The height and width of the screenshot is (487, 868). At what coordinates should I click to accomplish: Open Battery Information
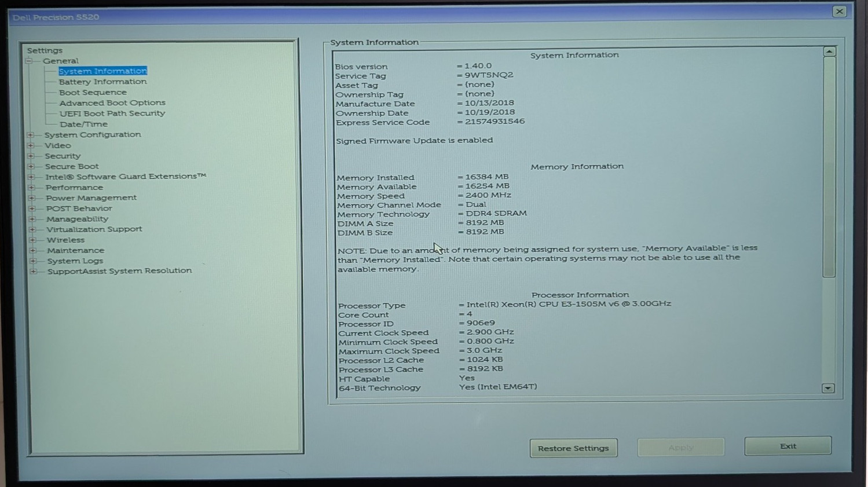[102, 82]
